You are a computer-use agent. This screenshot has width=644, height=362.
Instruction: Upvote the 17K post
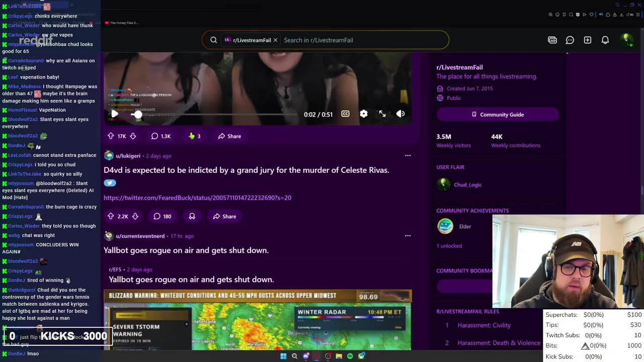click(111, 136)
